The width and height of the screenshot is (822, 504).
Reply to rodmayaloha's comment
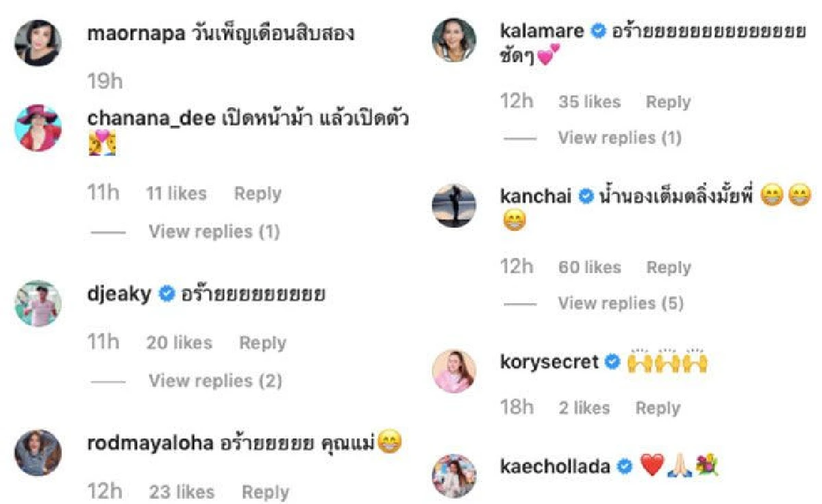click(x=266, y=491)
